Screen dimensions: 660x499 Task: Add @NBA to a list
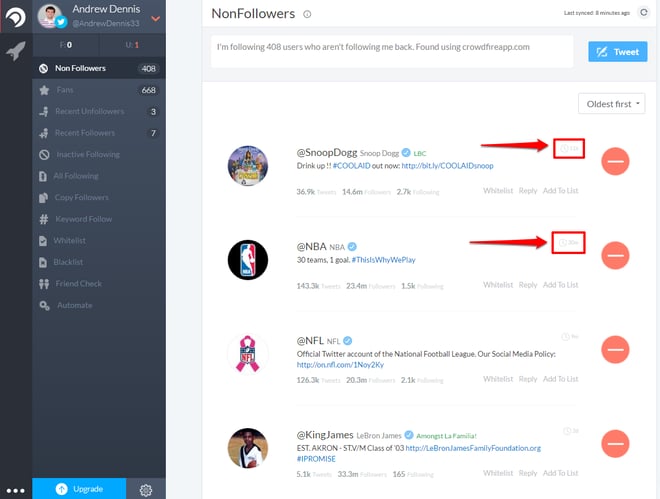pos(560,285)
